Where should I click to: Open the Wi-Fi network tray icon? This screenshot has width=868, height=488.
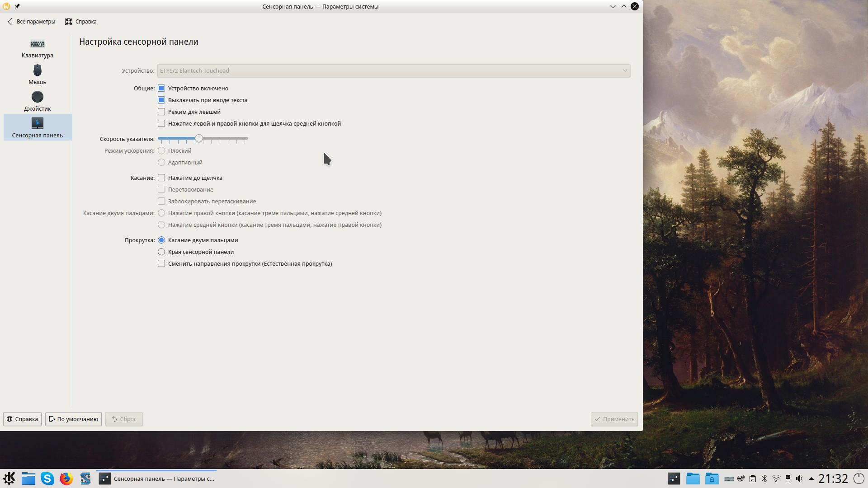tap(776, 479)
